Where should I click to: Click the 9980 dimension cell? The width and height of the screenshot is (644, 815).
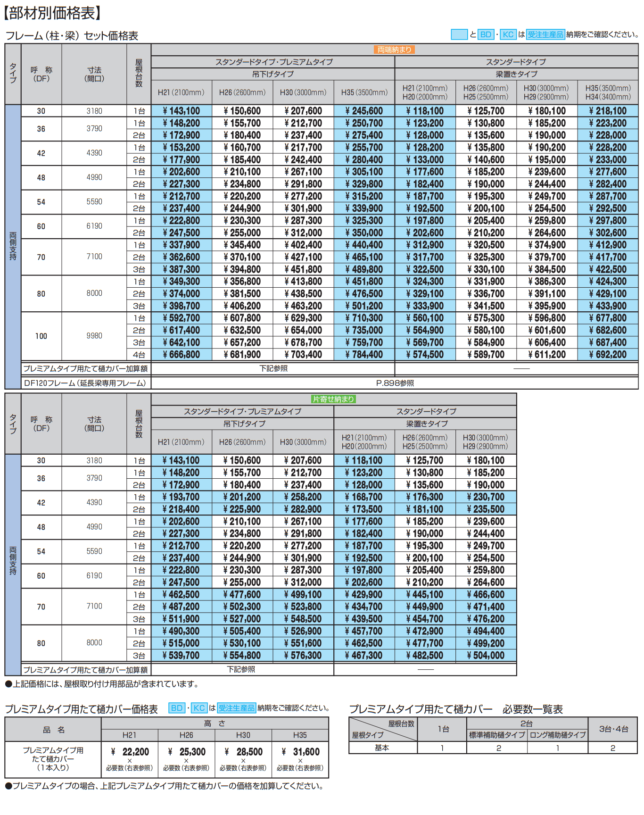tap(94, 336)
